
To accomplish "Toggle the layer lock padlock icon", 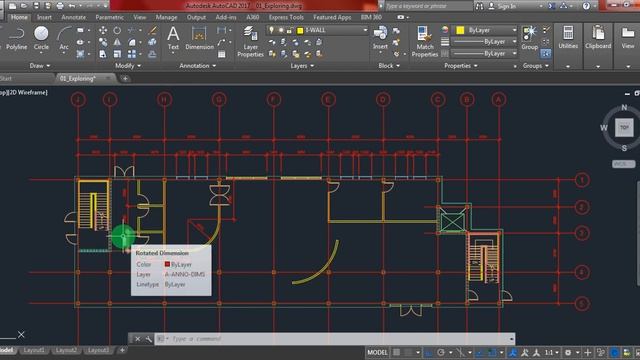I will coord(289,30).
